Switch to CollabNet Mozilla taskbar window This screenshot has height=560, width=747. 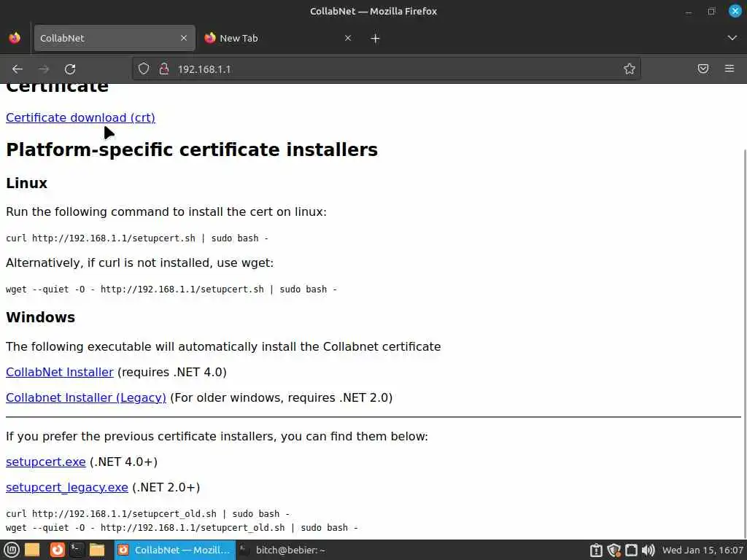174,550
